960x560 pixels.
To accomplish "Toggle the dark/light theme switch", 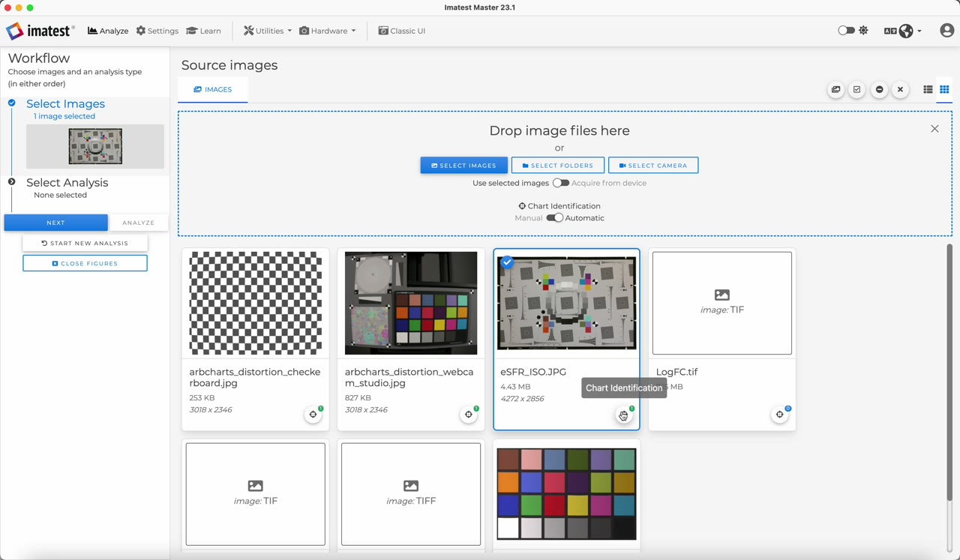I will 846,31.
